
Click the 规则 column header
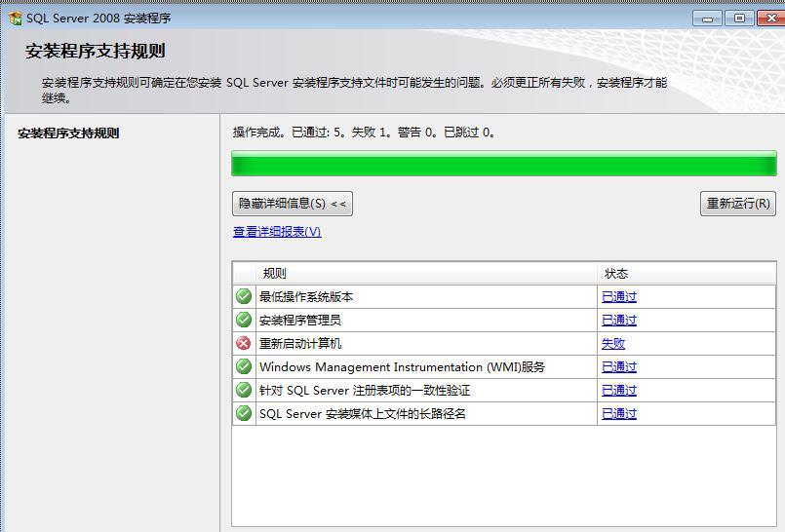pyautogui.click(x=426, y=273)
